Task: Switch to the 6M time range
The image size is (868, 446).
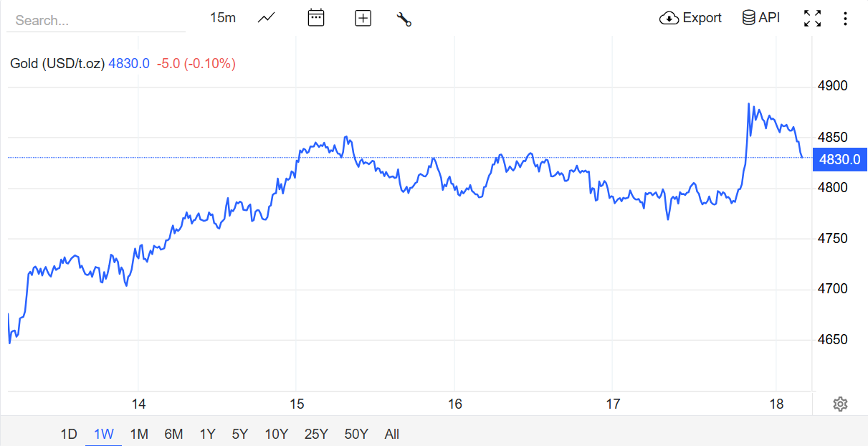Action: (x=173, y=434)
